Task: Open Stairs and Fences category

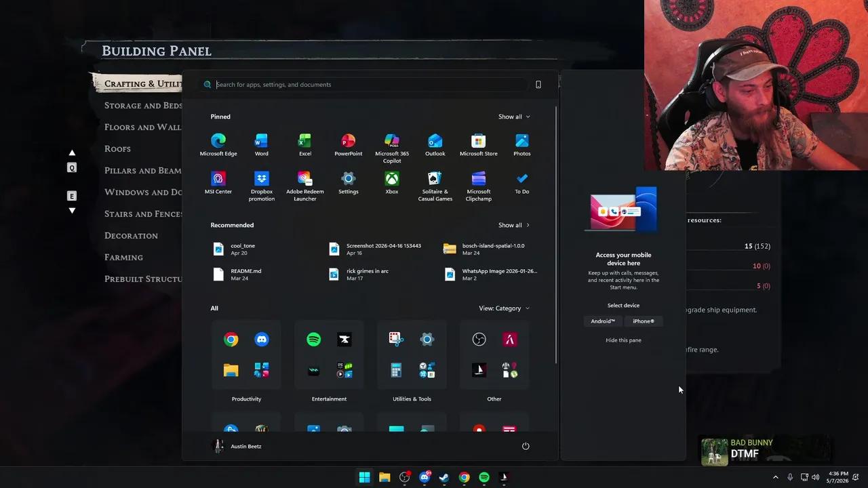Action: coord(143,214)
